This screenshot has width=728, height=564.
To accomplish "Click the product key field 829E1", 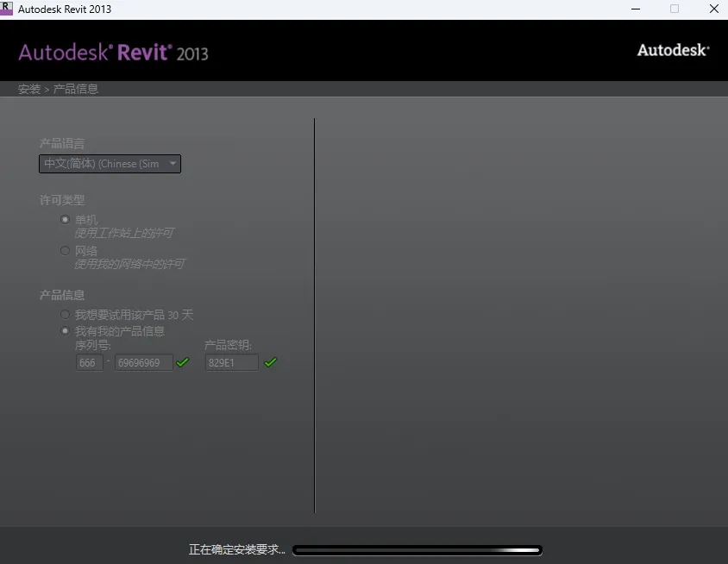I will 232,362.
